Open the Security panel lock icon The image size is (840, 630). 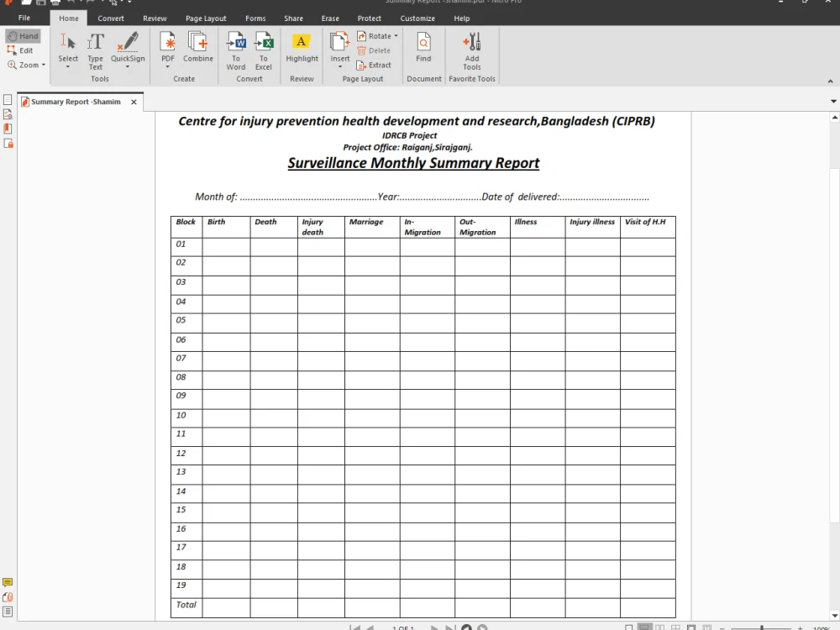(x=8, y=143)
